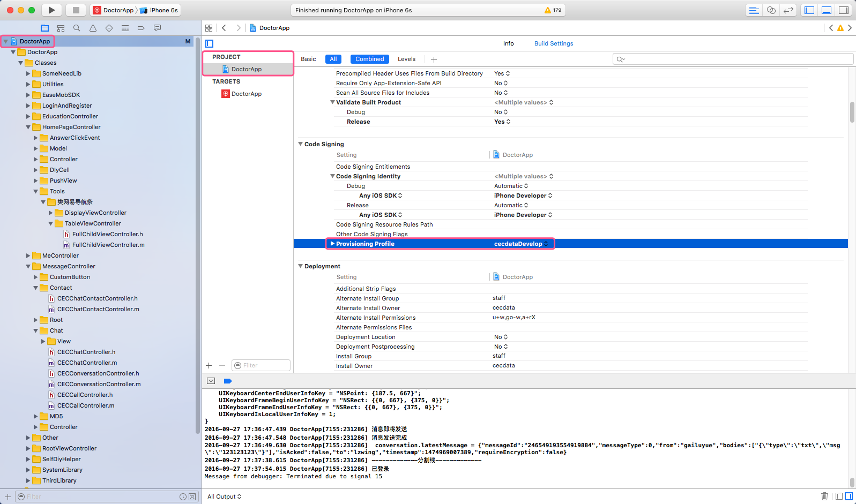Viewport: 856px width, 504px height.
Task: Show only the variables view pane
Action: coord(839,497)
